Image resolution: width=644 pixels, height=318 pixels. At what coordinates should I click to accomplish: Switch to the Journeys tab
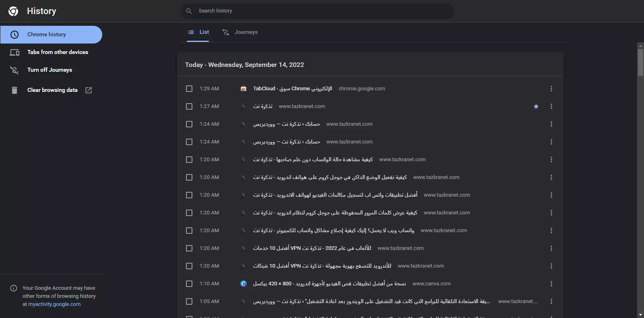pos(240,32)
